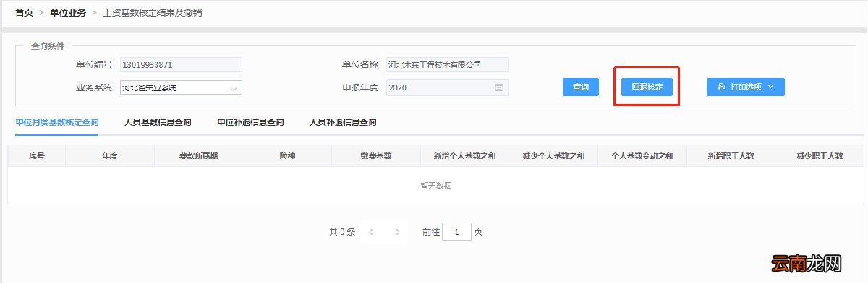Switch to the 单位月度基数核定查询 tab
The height and width of the screenshot is (284, 868).
[57, 122]
